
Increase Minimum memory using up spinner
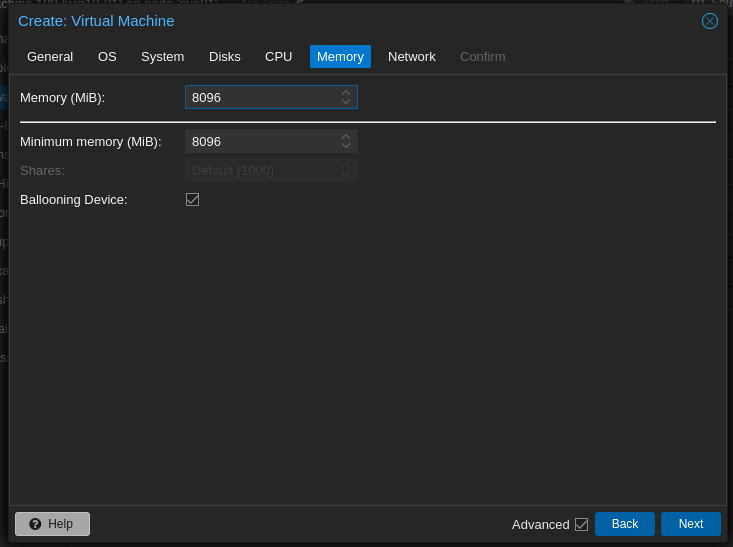coord(346,136)
